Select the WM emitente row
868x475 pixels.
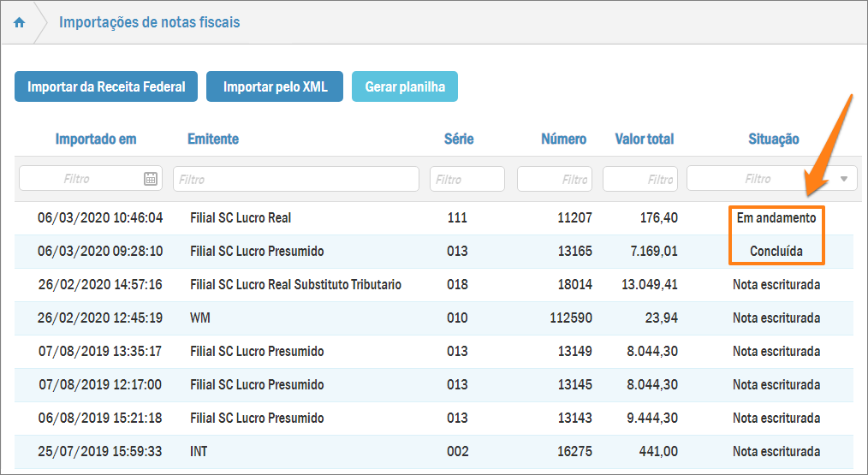428,318
